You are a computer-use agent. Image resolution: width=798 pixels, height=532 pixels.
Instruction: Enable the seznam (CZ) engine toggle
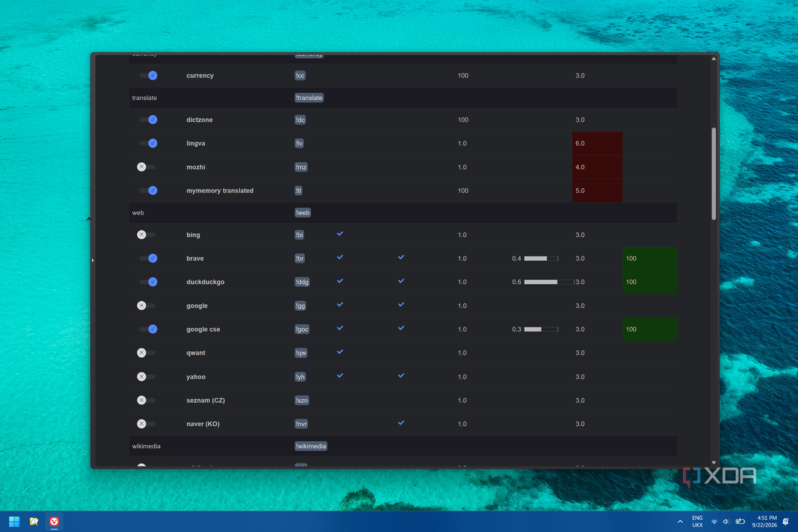(x=146, y=400)
